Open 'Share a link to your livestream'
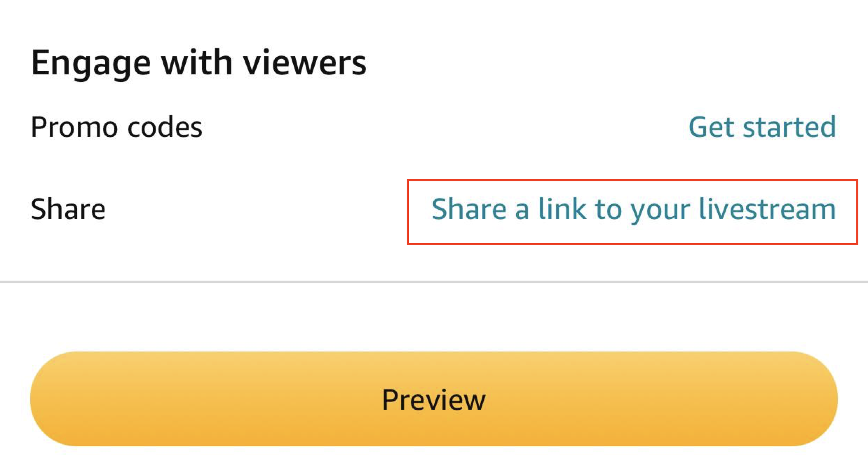Screen dimensions: 868x475 tap(634, 209)
